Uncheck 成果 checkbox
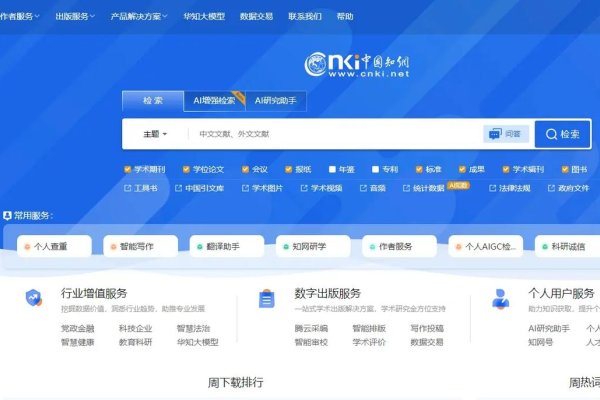Viewport: 600px width, 400px height. click(x=462, y=169)
